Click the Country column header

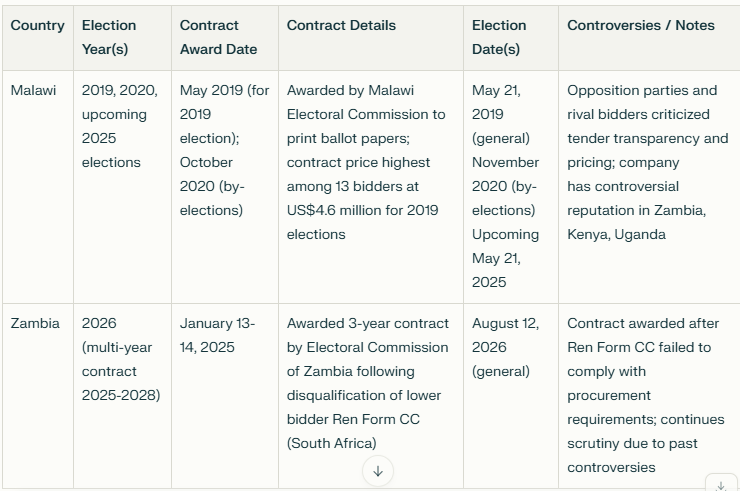(37, 25)
